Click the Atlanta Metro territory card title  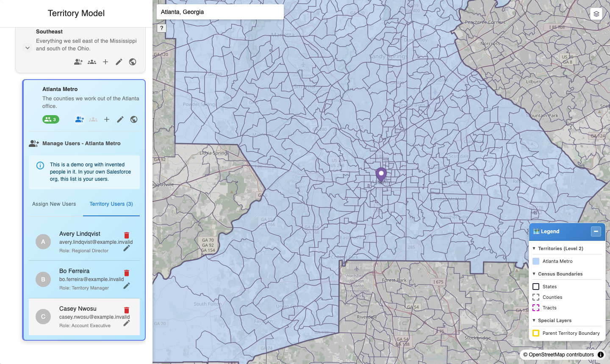tap(60, 89)
